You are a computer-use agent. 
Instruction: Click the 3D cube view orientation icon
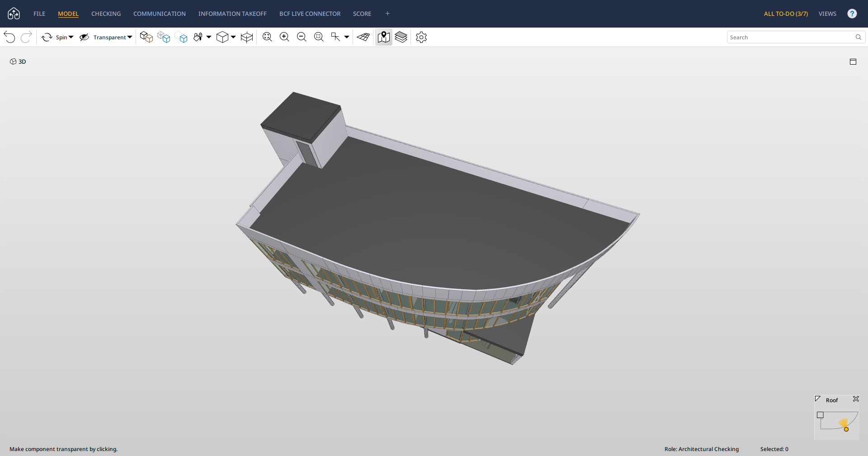(x=222, y=37)
